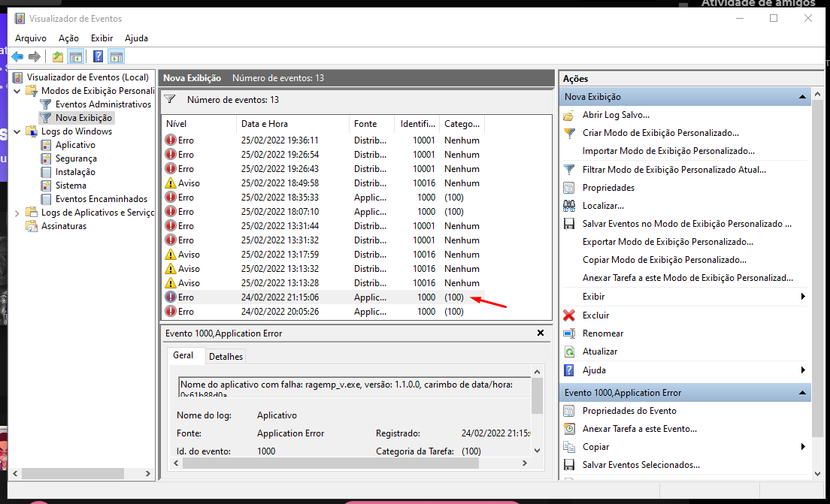Select the Segurança log in the tree
Screen dimensions: 830x504
tap(76, 158)
